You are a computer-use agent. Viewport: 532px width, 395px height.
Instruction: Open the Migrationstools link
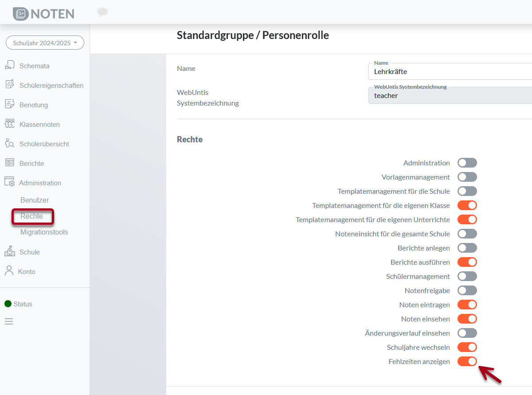coord(44,232)
